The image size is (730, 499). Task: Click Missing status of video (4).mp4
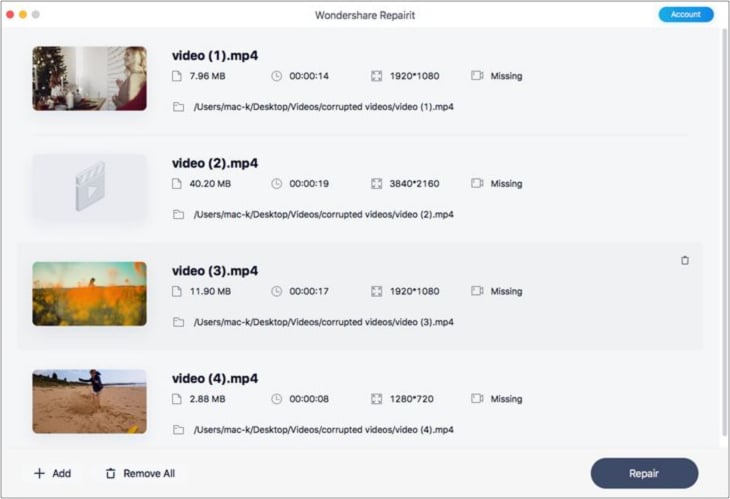pyautogui.click(x=506, y=399)
